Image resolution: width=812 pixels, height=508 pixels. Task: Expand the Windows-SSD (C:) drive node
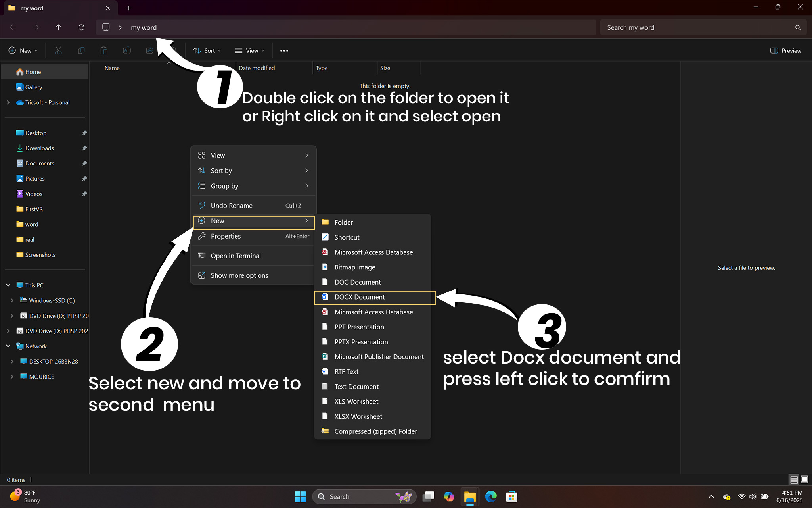pos(12,300)
